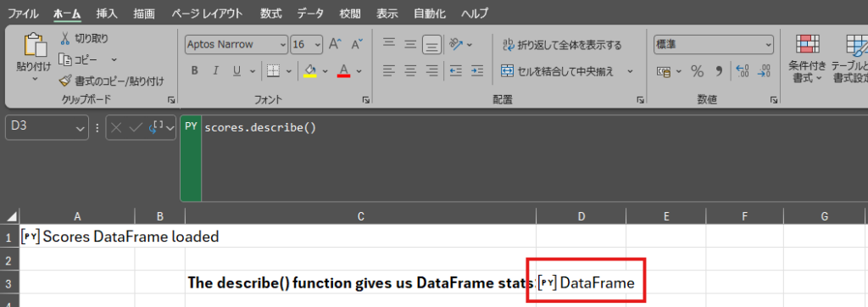
Task: Open the text orientation options
Action: 456,44
